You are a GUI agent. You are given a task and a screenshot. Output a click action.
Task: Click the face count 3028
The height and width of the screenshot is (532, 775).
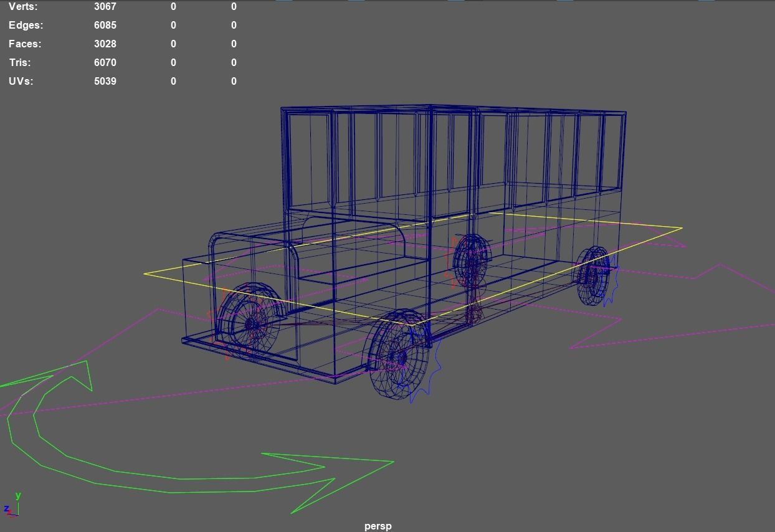pos(105,44)
